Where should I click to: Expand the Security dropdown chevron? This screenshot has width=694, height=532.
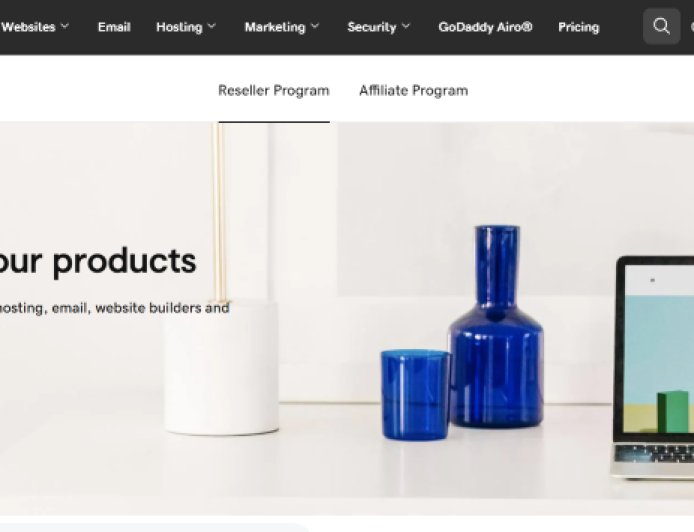click(x=406, y=26)
